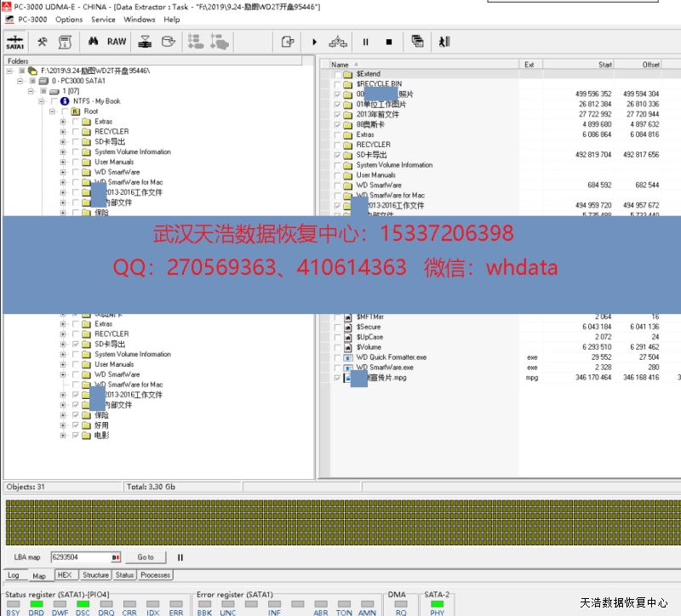The width and height of the screenshot is (681, 616).
Task: Expand the User Manuals tree folder
Action: pos(63,162)
